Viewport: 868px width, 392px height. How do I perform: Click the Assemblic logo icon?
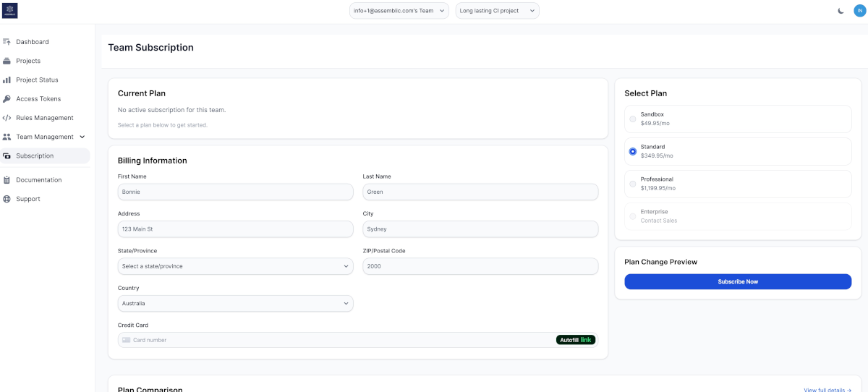click(x=10, y=11)
